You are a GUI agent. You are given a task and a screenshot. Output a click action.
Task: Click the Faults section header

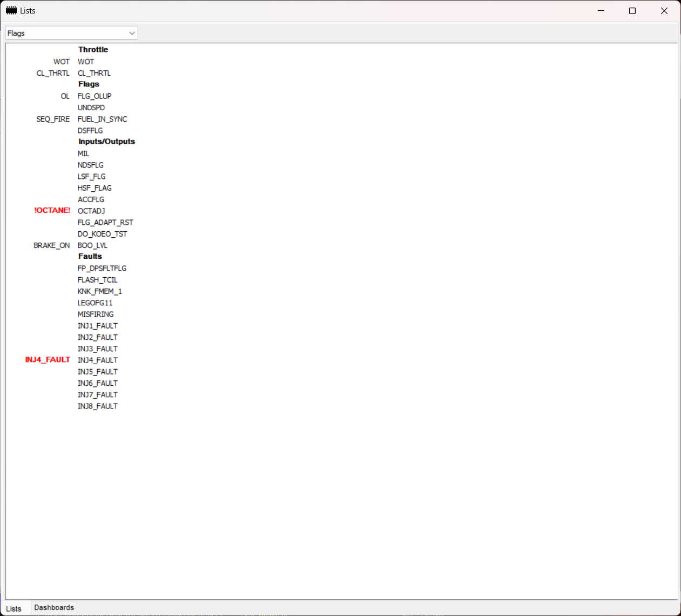tap(90, 257)
